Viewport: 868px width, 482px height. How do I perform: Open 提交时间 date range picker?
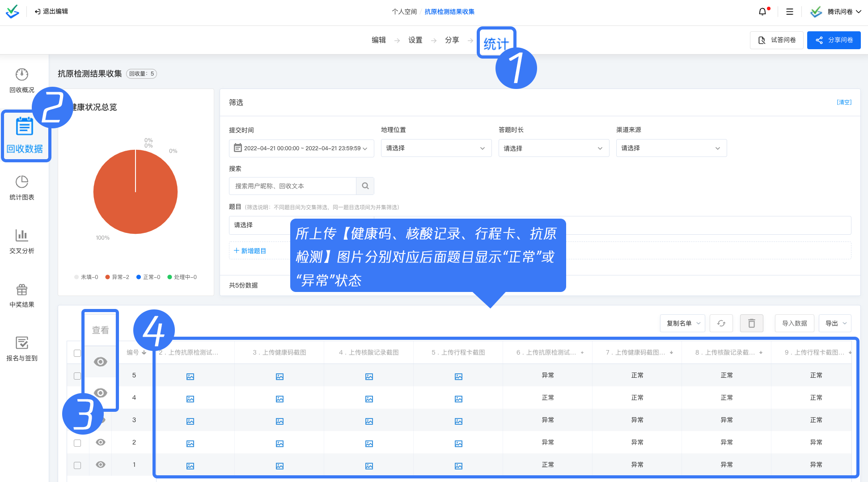coord(301,148)
